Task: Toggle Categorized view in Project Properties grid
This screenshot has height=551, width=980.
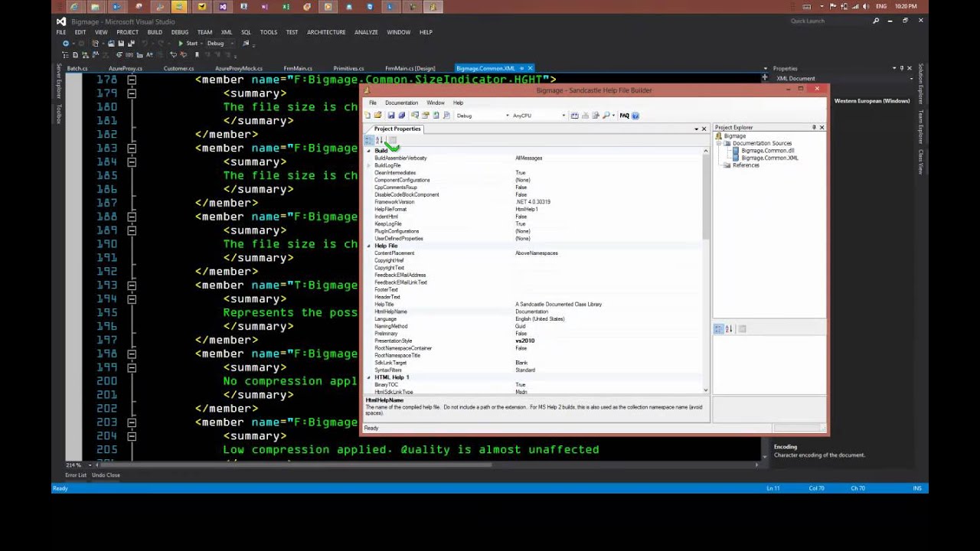Action: click(368, 140)
